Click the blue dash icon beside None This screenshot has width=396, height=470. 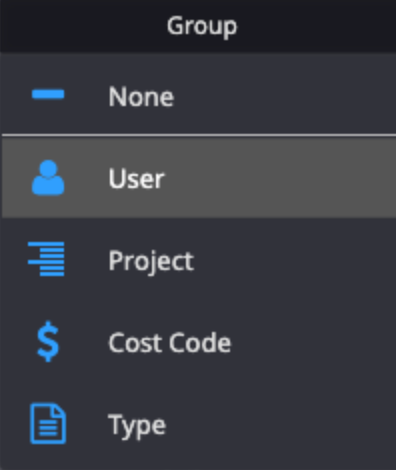tap(48, 94)
